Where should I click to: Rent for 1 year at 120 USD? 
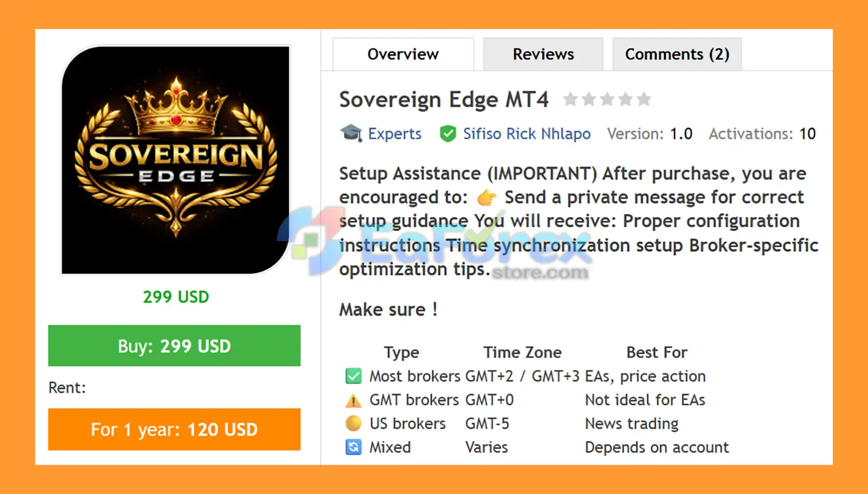[x=174, y=430]
